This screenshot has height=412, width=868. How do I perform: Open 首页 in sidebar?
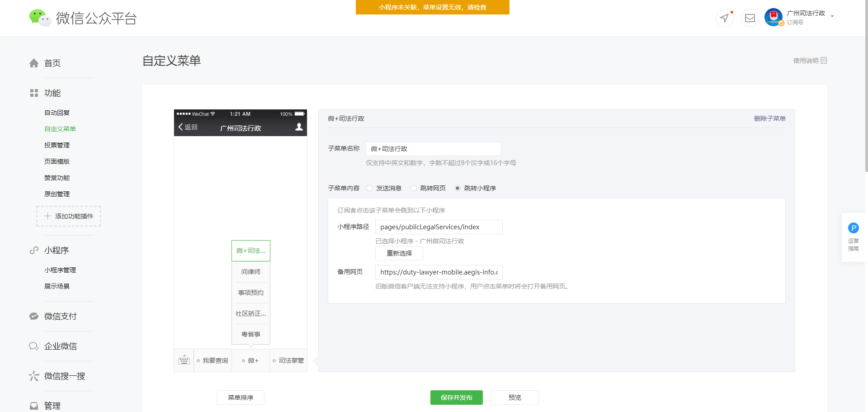[x=52, y=63]
